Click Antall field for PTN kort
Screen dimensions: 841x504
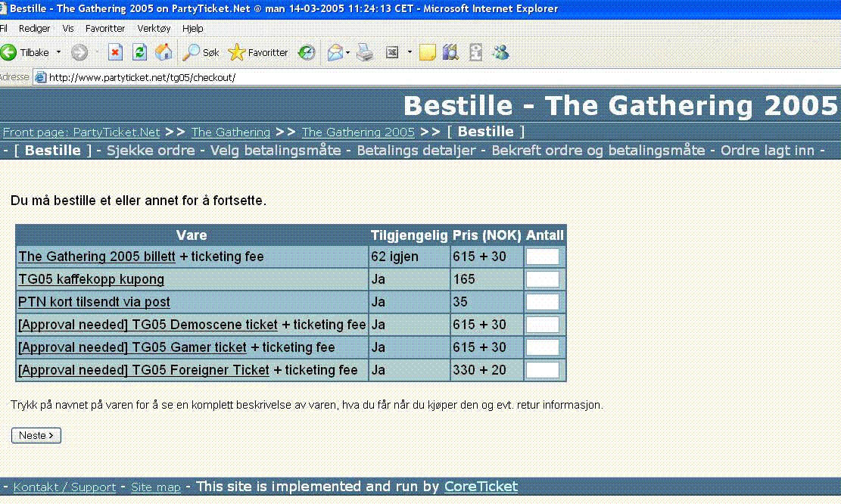pos(543,302)
